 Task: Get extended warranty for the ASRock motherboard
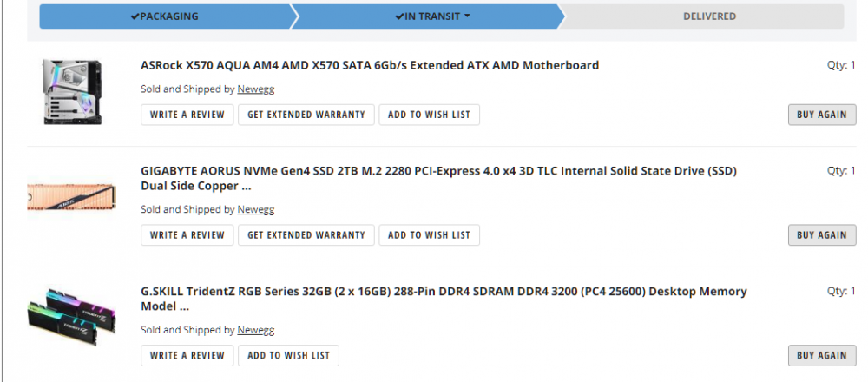tap(306, 115)
